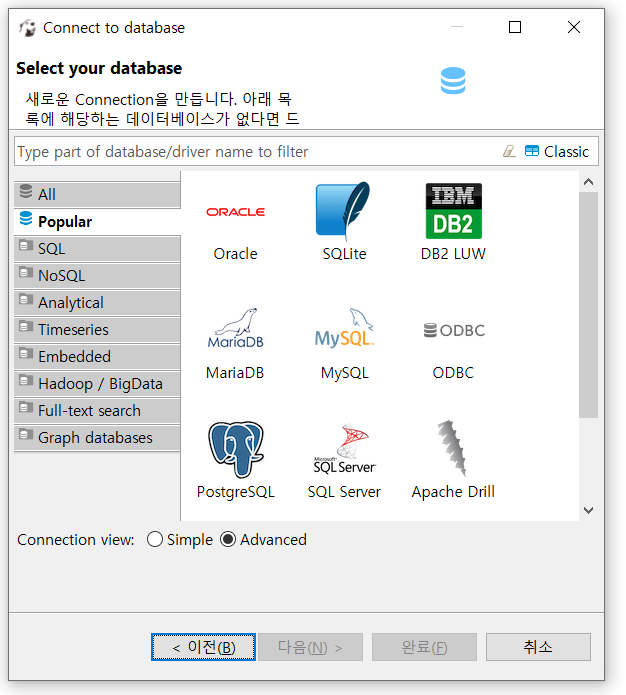Open the NoSQL category
The height and width of the screenshot is (695, 626).
click(97, 276)
